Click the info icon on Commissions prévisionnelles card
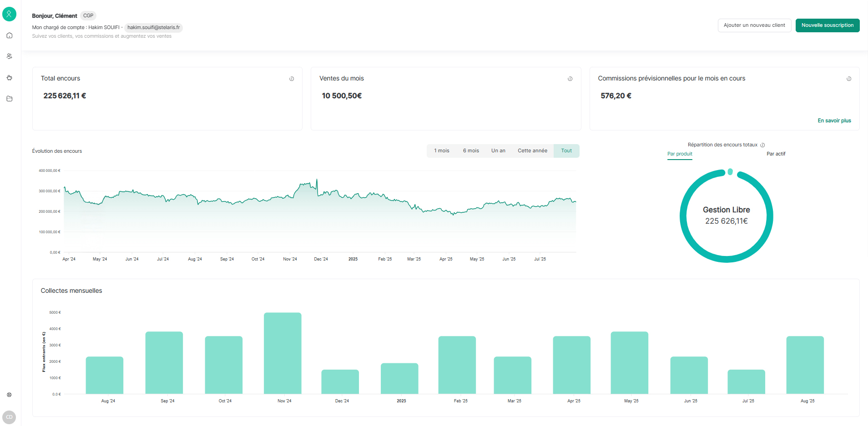 (x=849, y=79)
